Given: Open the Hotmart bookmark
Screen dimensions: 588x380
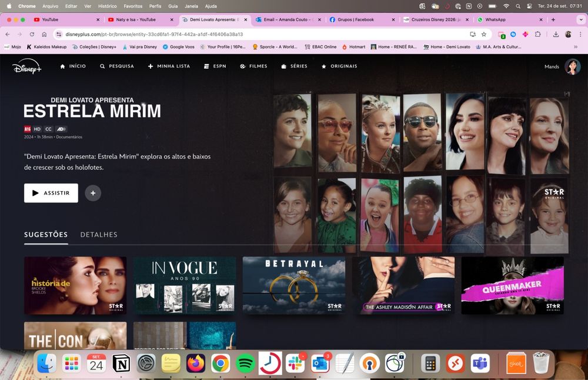Looking at the screenshot, I should tap(353, 47).
